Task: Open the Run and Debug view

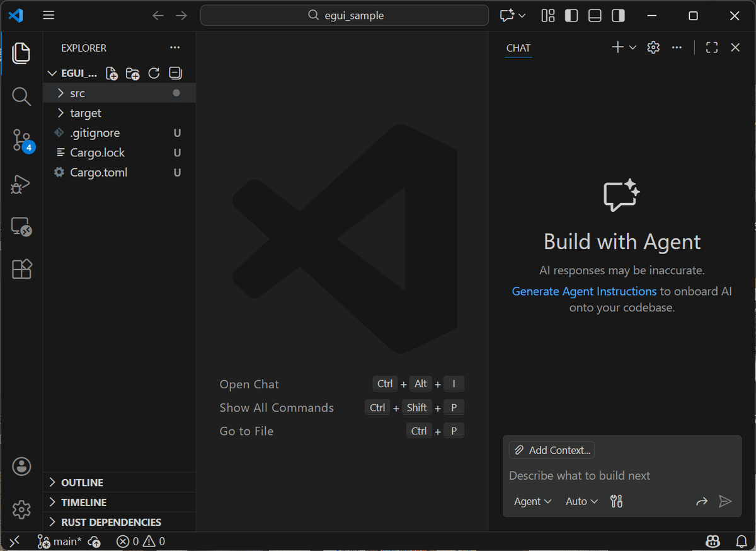Action: click(x=21, y=185)
